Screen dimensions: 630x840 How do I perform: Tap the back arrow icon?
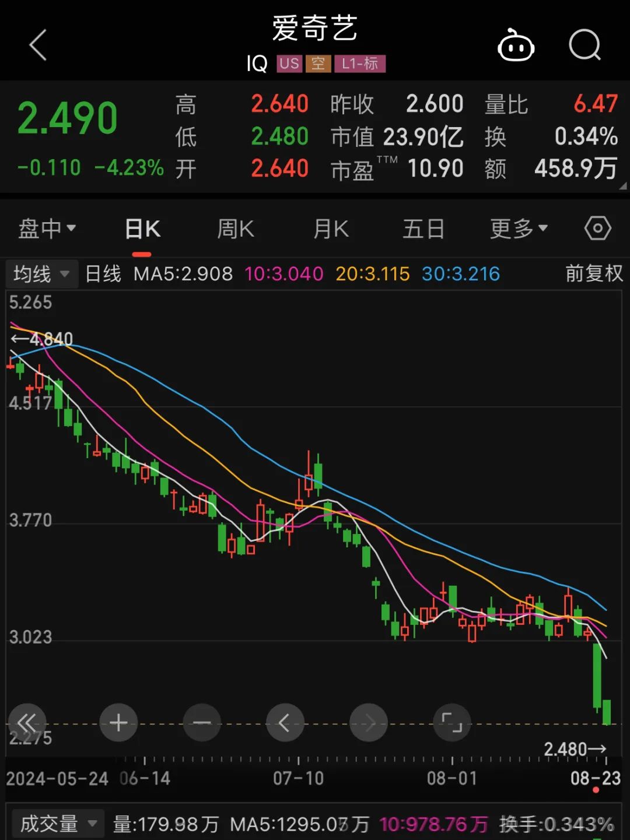(38, 45)
